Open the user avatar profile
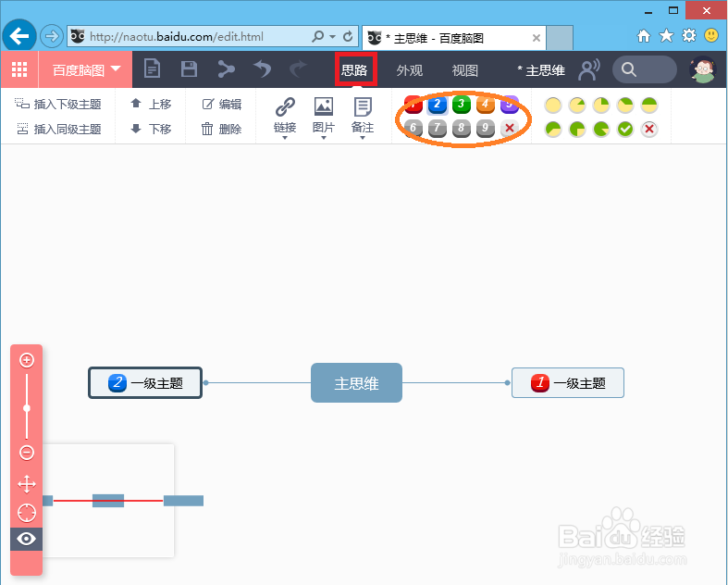This screenshot has height=585, width=728. [703, 69]
